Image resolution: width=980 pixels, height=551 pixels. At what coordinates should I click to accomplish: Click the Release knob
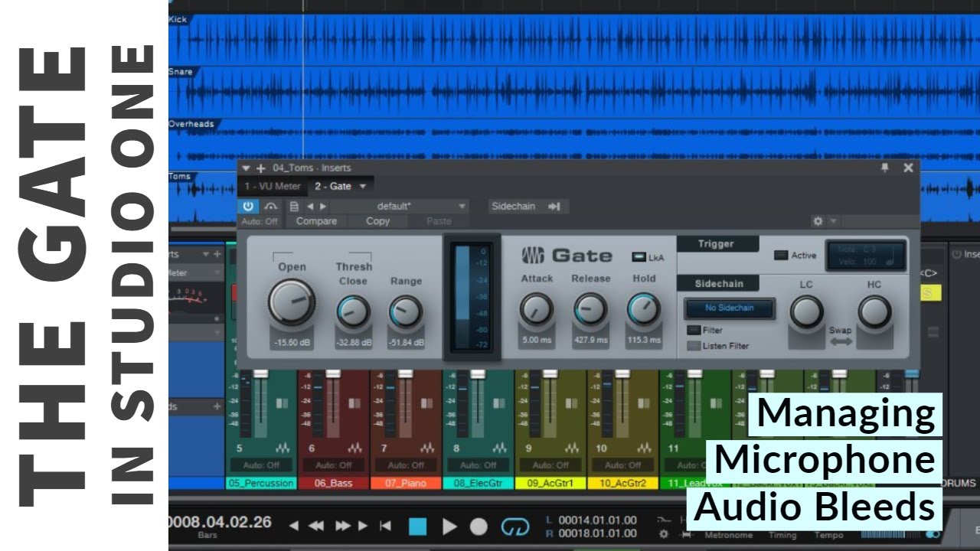590,310
